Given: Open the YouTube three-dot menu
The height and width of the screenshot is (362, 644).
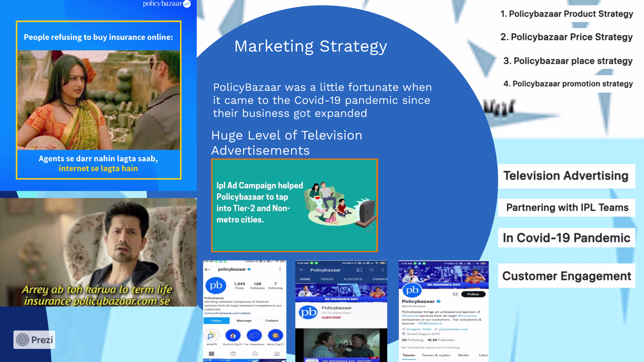Looking at the screenshot, I should coord(383,270).
